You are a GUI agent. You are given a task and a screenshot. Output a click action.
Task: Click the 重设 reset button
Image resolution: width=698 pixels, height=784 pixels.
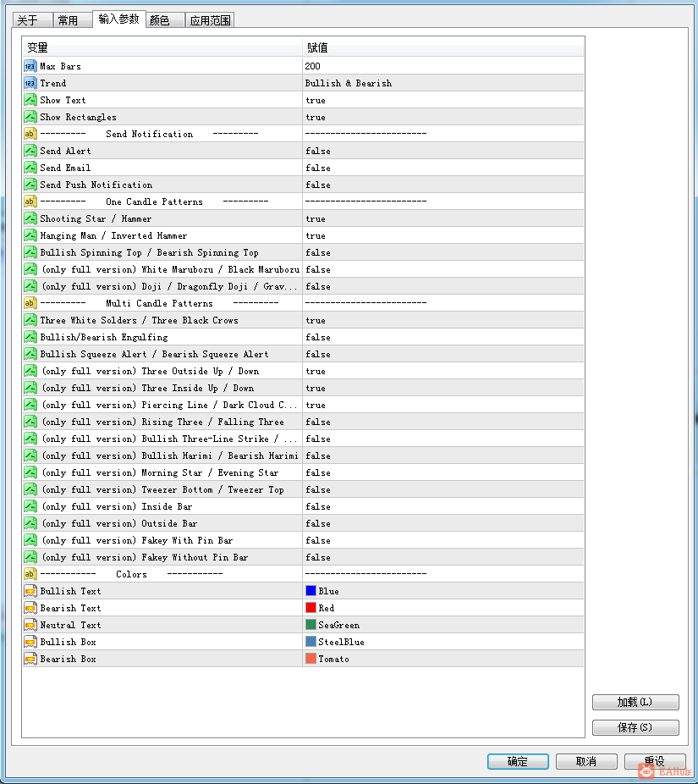[655, 761]
